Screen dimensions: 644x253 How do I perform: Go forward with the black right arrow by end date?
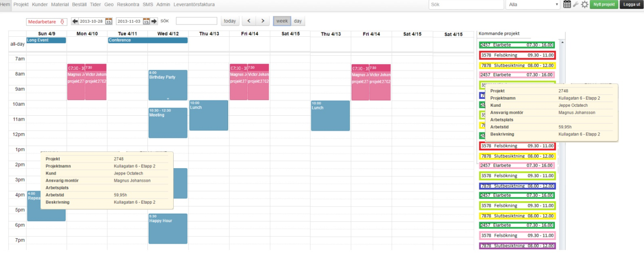click(154, 22)
